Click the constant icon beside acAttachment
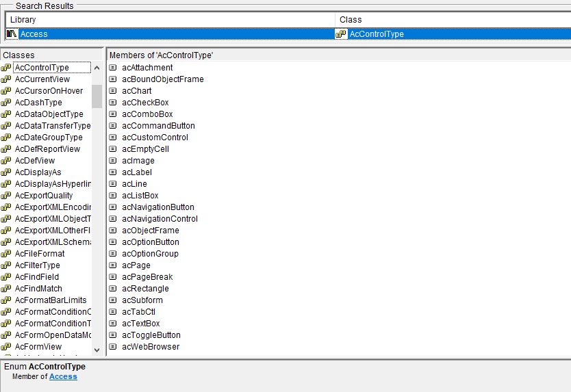The width and height of the screenshot is (571, 392). (113, 67)
